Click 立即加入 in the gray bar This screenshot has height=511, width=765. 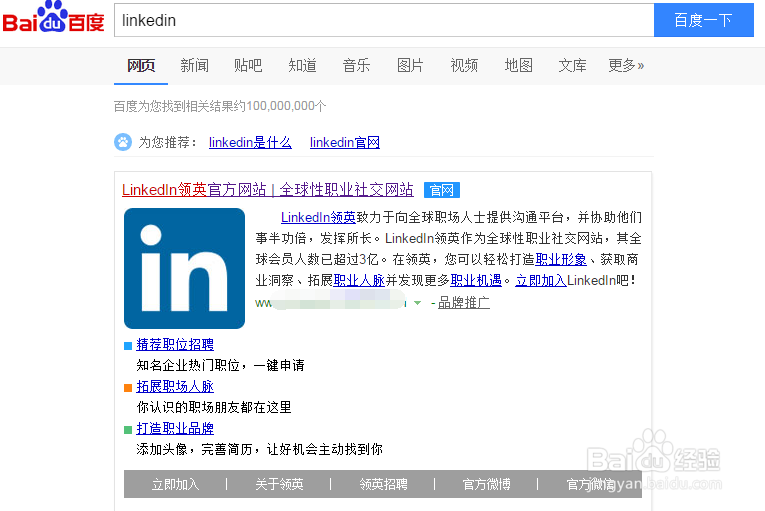(x=176, y=484)
